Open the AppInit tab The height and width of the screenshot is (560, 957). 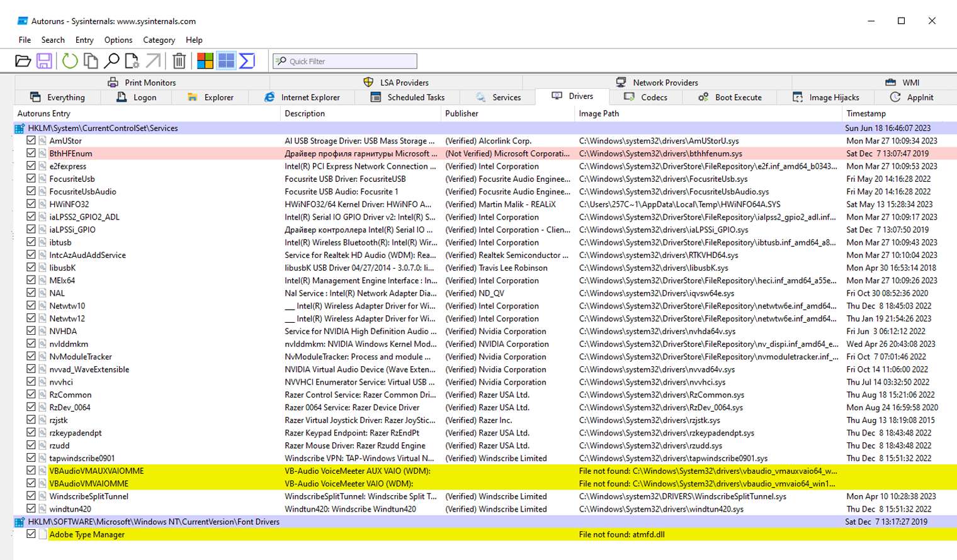912,98
